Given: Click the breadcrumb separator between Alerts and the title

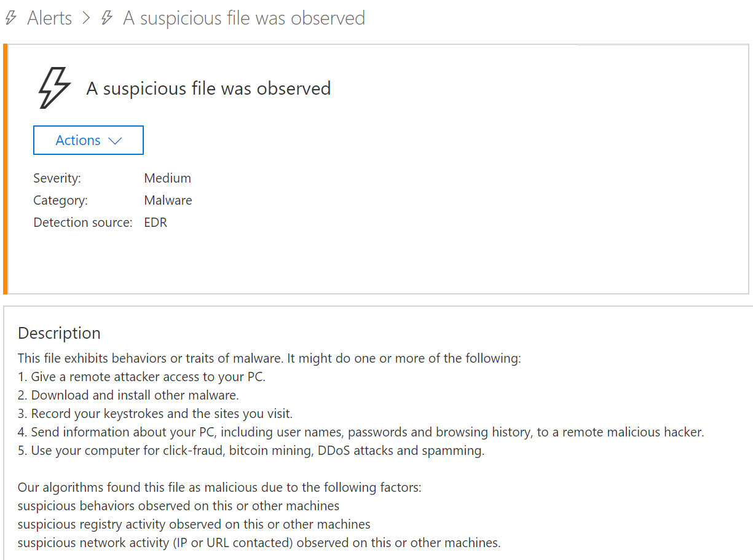Looking at the screenshot, I should [x=88, y=18].
